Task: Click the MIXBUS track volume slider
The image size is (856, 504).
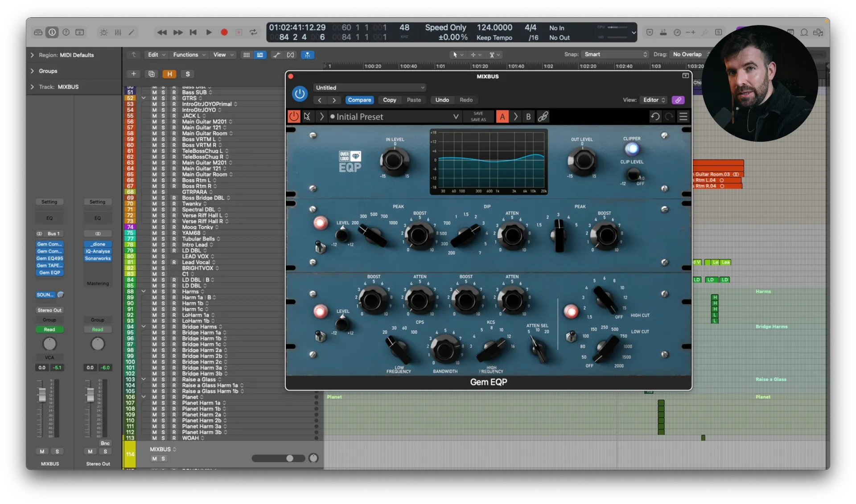Action: pos(278,458)
